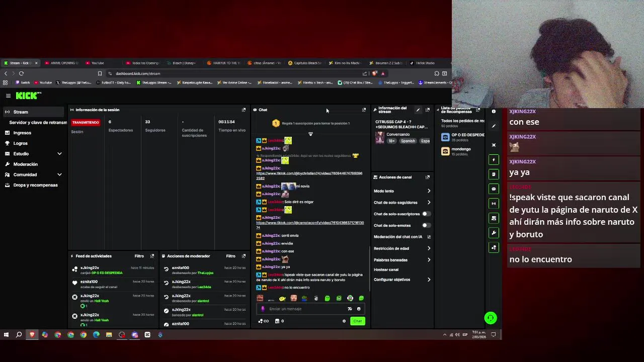This screenshot has width=644, height=362.
Task: Click the 18+ tag in stream info
Action: 391,141
